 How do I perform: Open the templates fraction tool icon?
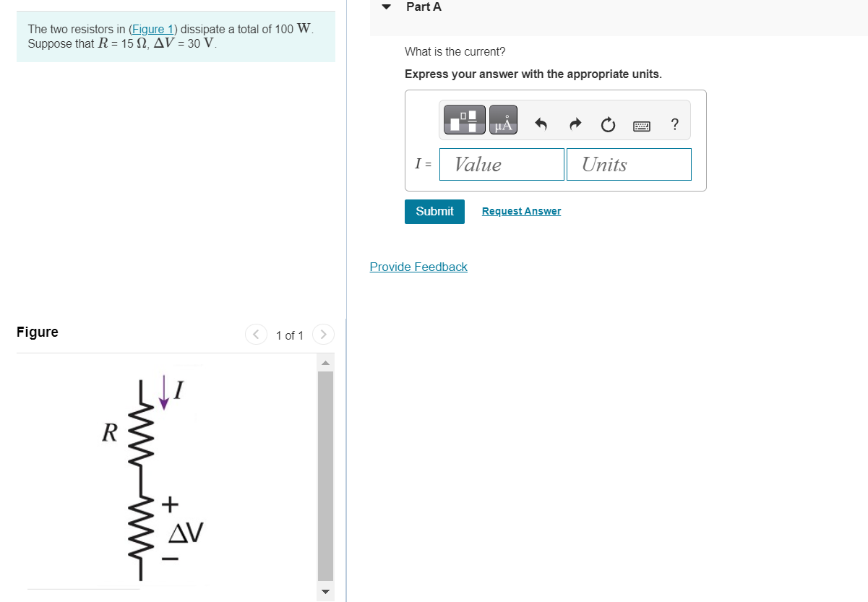coord(463,120)
